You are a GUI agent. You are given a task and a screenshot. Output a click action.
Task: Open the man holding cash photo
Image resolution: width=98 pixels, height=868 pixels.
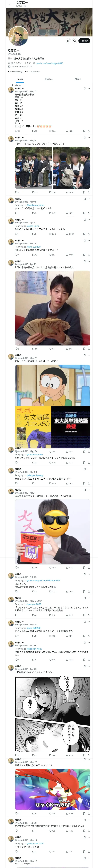click(52, 308)
